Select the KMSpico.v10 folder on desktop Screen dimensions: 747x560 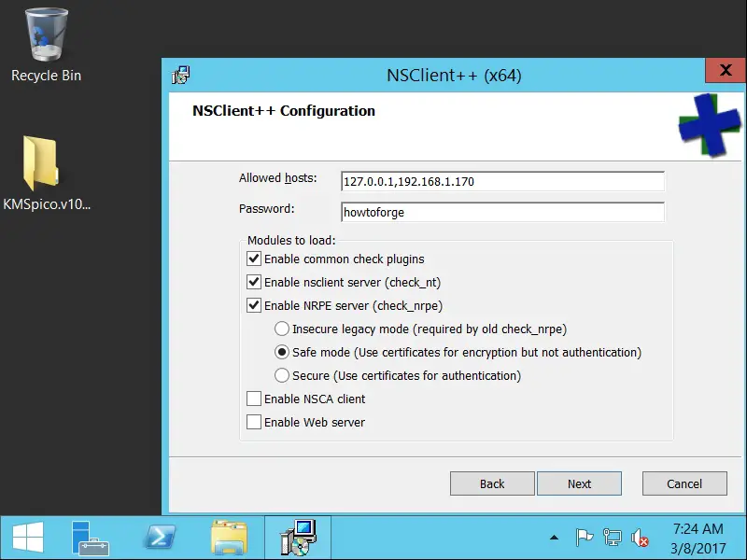tap(46, 174)
